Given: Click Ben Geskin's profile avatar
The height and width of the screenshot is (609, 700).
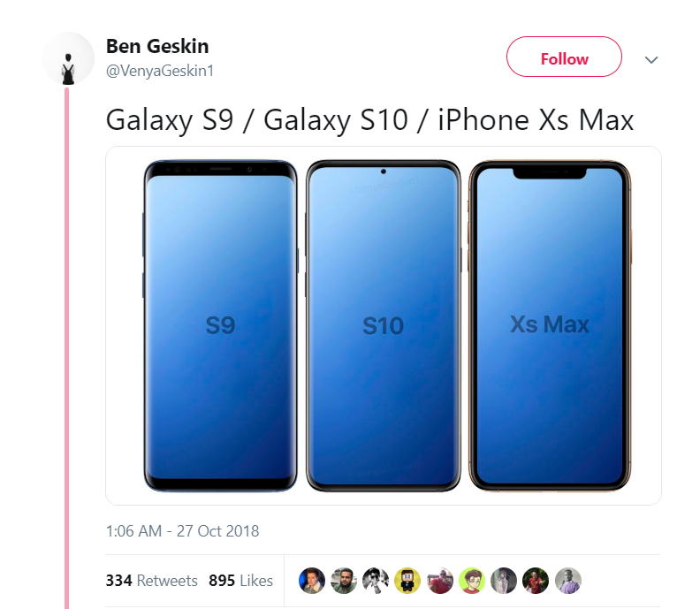Looking at the screenshot, I should click(x=68, y=58).
